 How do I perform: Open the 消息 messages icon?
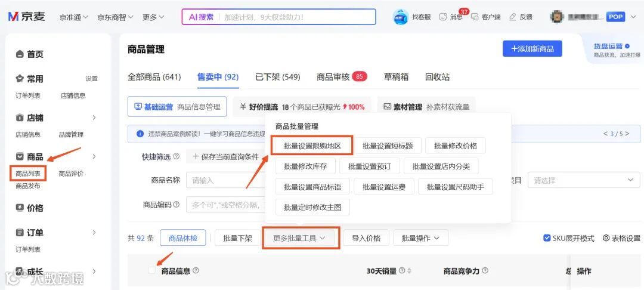pyautogui.click(x=442, y=17)
